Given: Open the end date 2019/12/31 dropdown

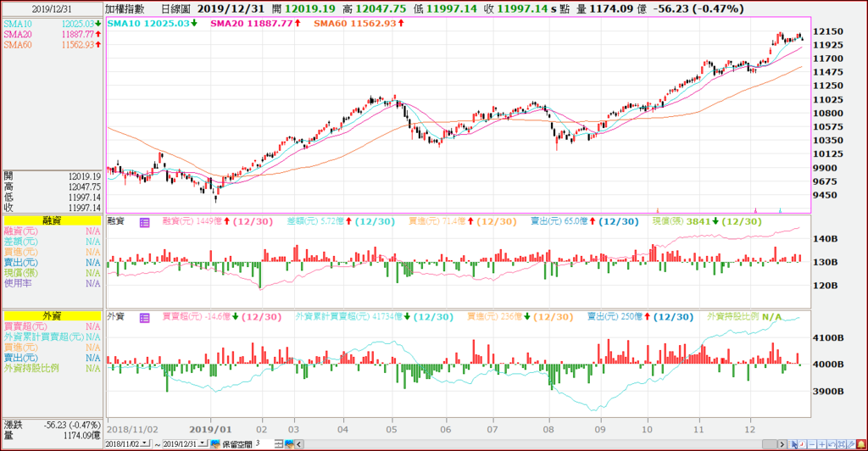Looking at the screenshot, I should [203, 443].
